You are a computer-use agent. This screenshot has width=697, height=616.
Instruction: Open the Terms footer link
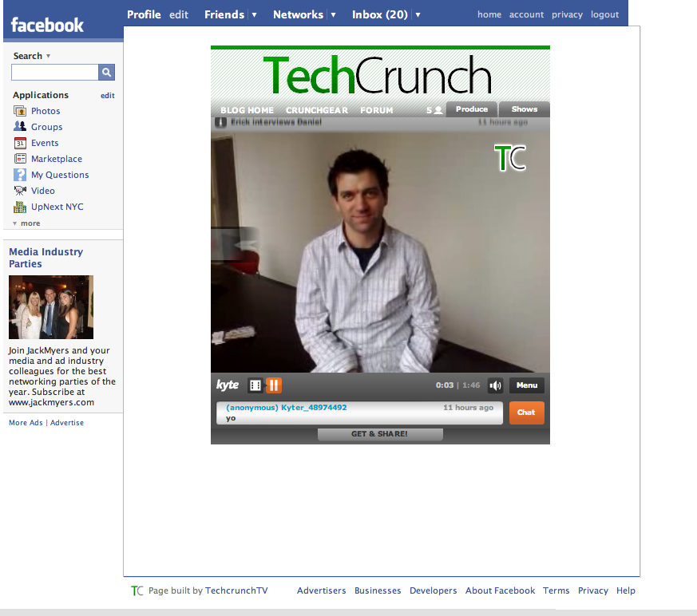pos(556,590)
